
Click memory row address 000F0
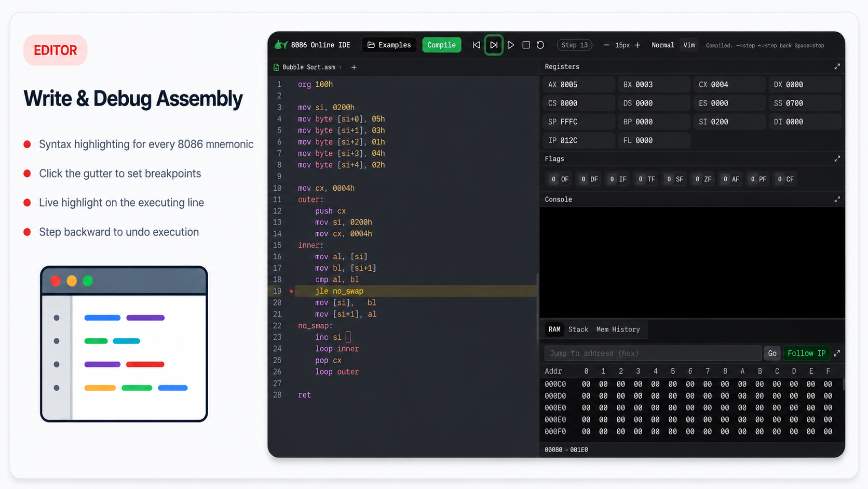pos(555,432)
